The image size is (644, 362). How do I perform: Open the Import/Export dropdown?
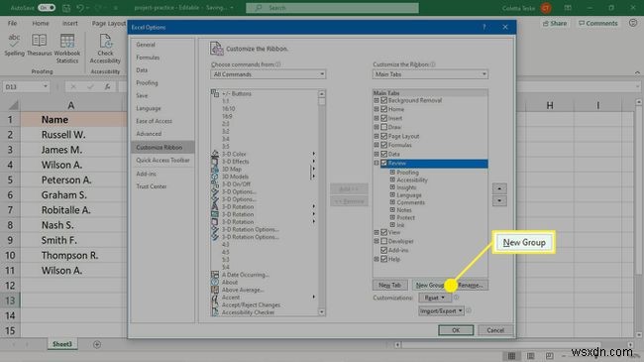[x=441, y=311]
